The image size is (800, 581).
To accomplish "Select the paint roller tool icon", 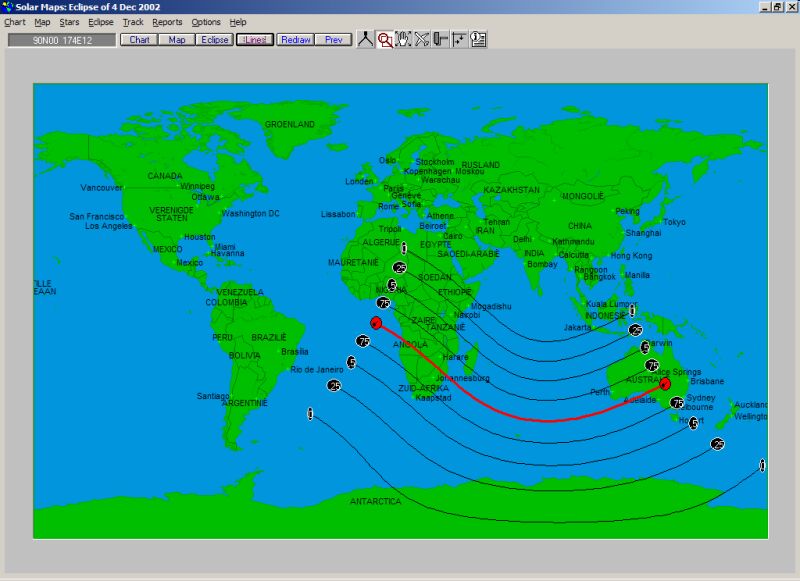I will point(440,40).
